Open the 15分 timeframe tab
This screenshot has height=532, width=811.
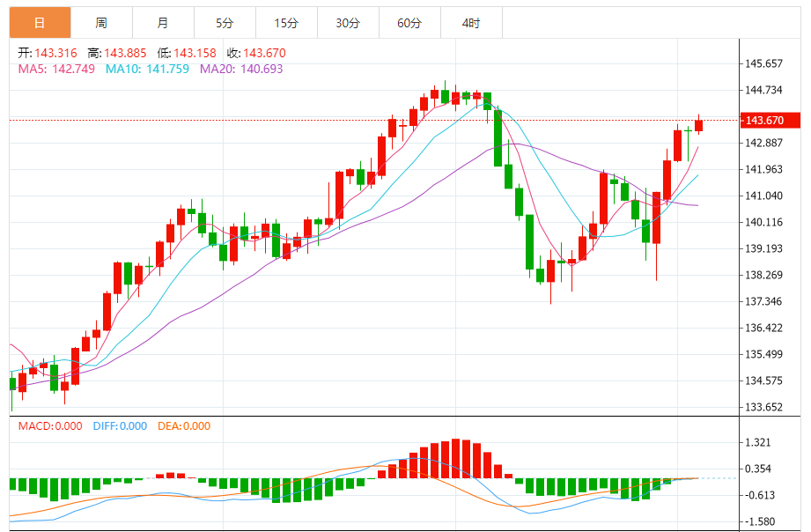[x=286, y=23]
